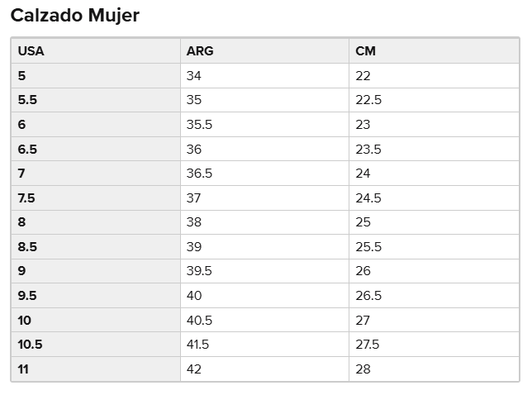Click the ARG size 36.5 cell
The width and height of the screenshot is (532, 395).
pyautogui.click(x=199, y=174)
